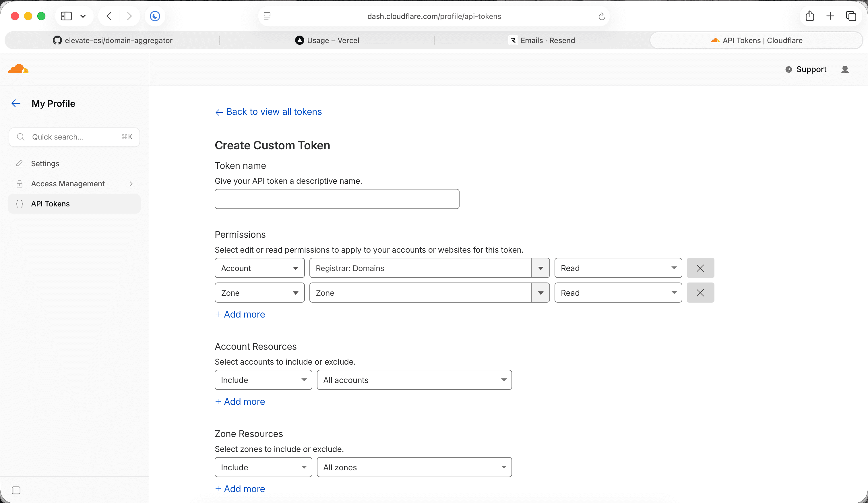Viewport: 868px width, 503px height.
Task: Reload the page
Action: coord(602,16)
